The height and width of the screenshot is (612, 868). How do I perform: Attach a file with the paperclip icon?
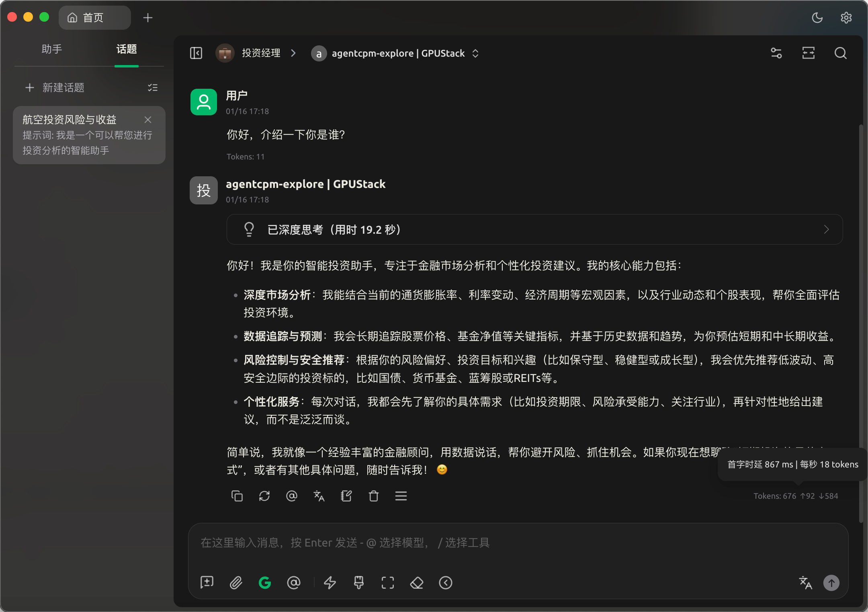pyautogui.click(x=236, y=583)
